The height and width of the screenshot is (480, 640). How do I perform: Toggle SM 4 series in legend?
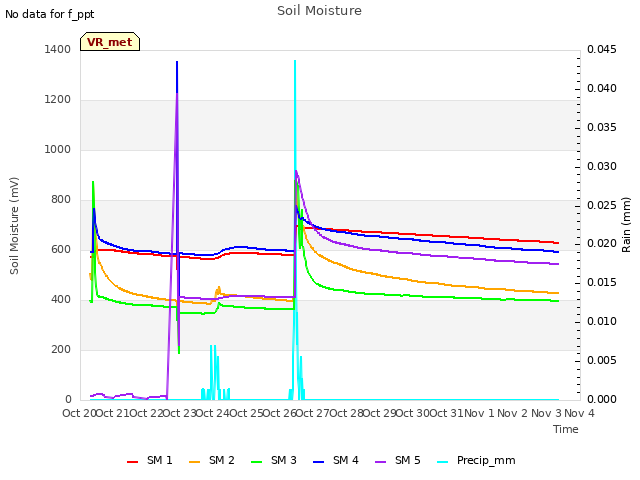coord(336,460)
